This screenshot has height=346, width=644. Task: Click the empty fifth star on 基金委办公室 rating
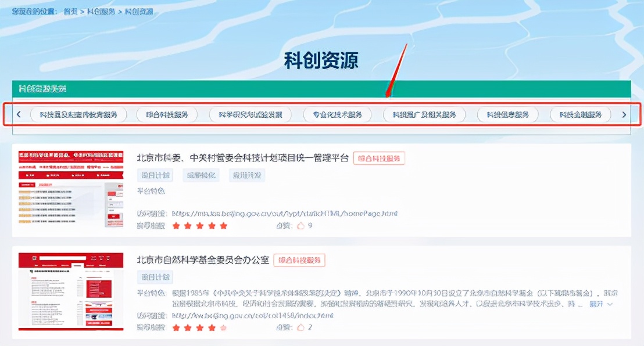[x=224, y=326]
